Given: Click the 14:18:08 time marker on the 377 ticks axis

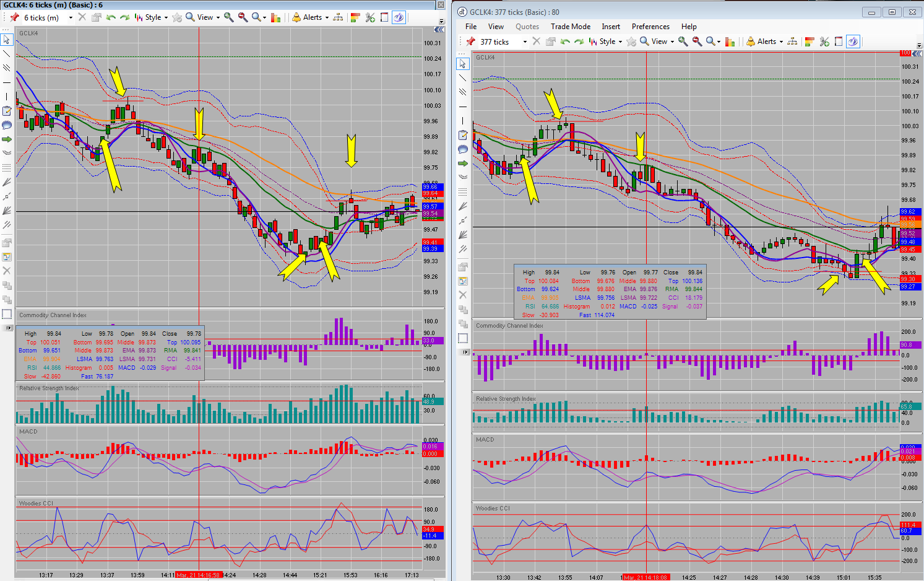Looking at the screenshot, I should pos(646,577).
